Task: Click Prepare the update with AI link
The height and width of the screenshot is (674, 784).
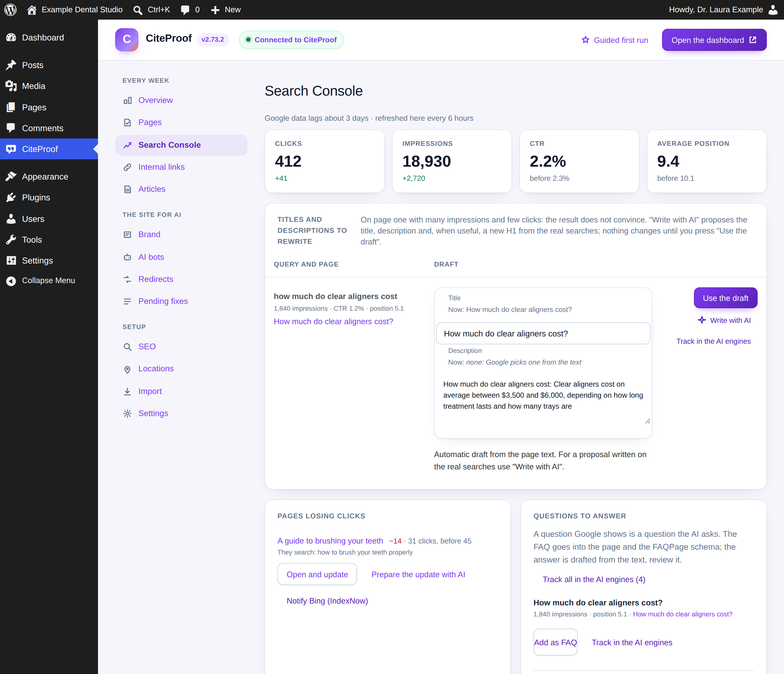Action: [x=418, y=574]
